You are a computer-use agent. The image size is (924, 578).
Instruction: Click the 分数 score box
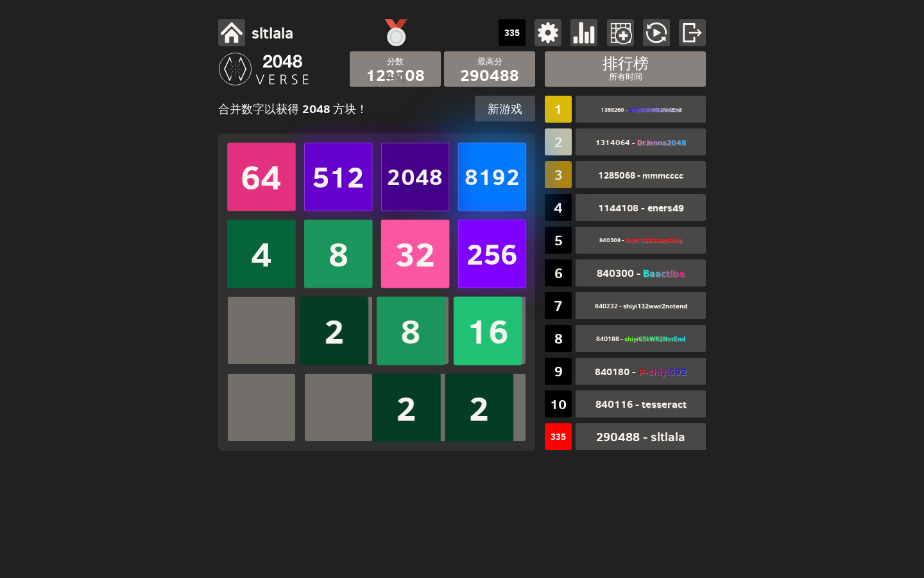point(395,69)
